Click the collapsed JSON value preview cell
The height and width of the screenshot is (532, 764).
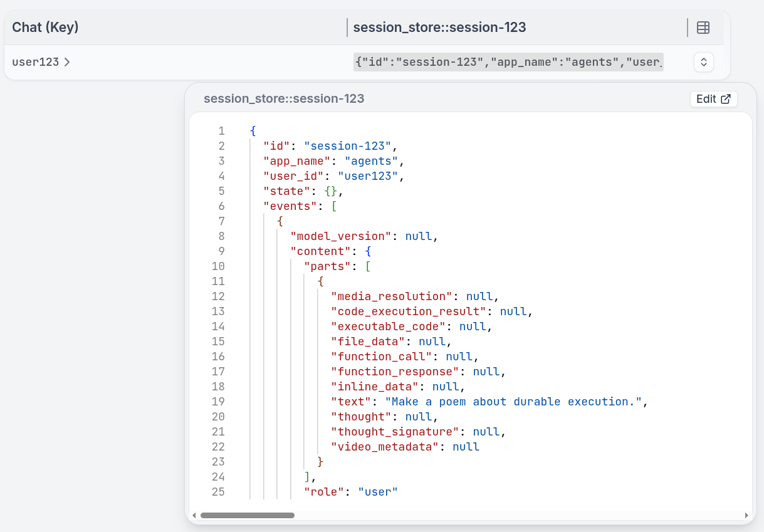point(508,62)
